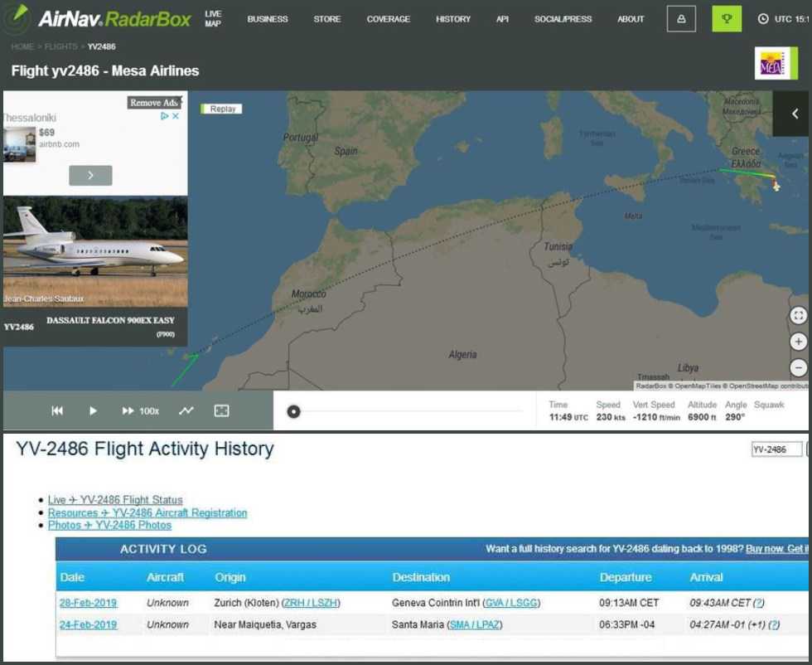Open the Live Map menu item

pos(213,19)
